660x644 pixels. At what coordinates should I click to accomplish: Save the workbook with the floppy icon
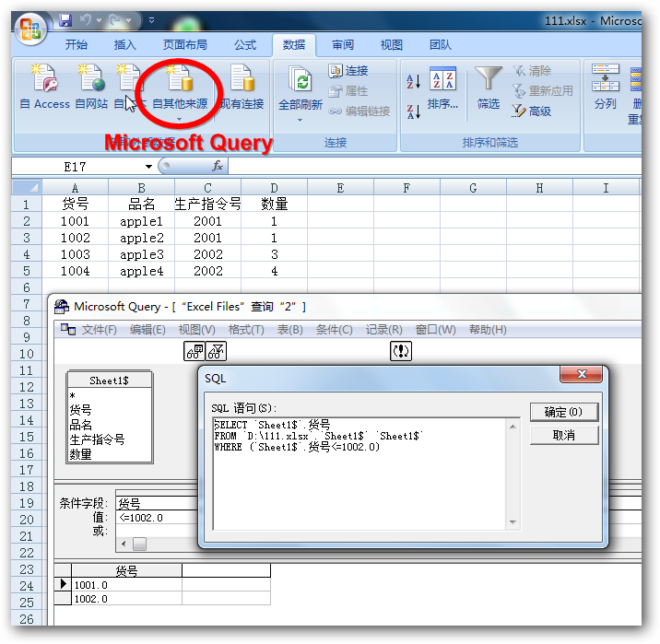65,20
